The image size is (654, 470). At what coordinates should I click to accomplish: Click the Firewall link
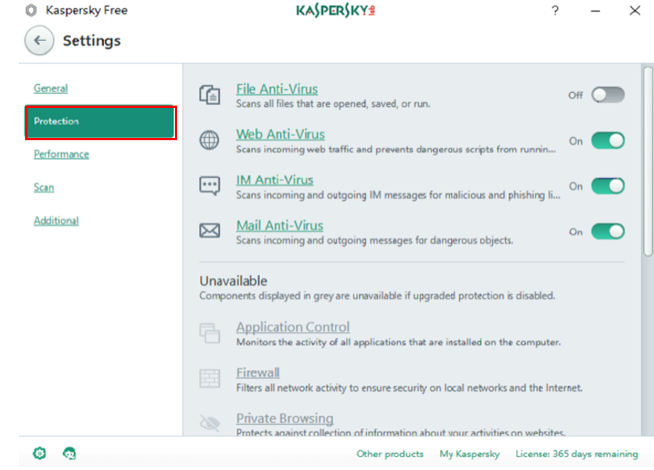point(258,372)
